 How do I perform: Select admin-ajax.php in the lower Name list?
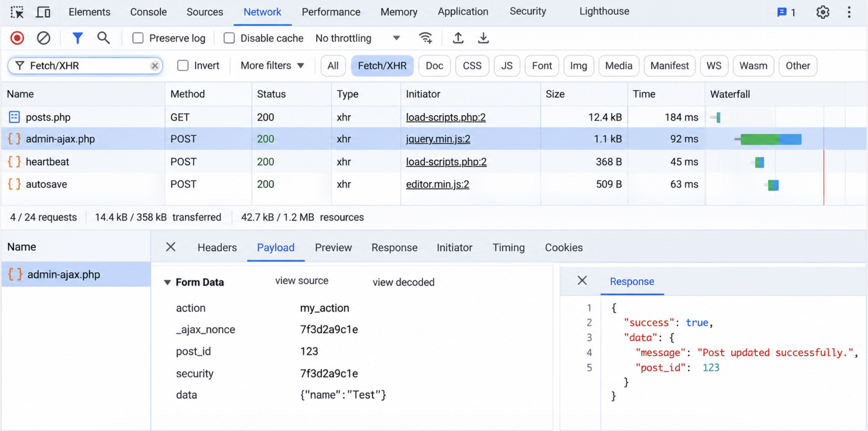pyautogui.click(x=76, y=275)
